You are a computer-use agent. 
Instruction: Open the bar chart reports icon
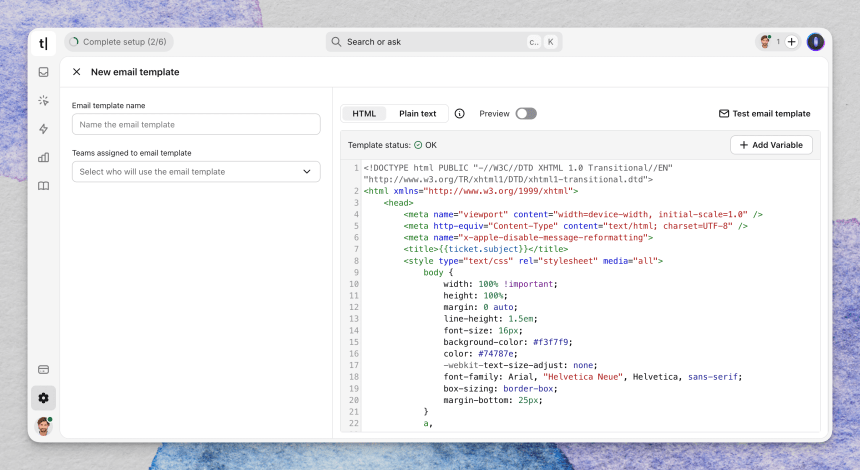pos(43,157)
